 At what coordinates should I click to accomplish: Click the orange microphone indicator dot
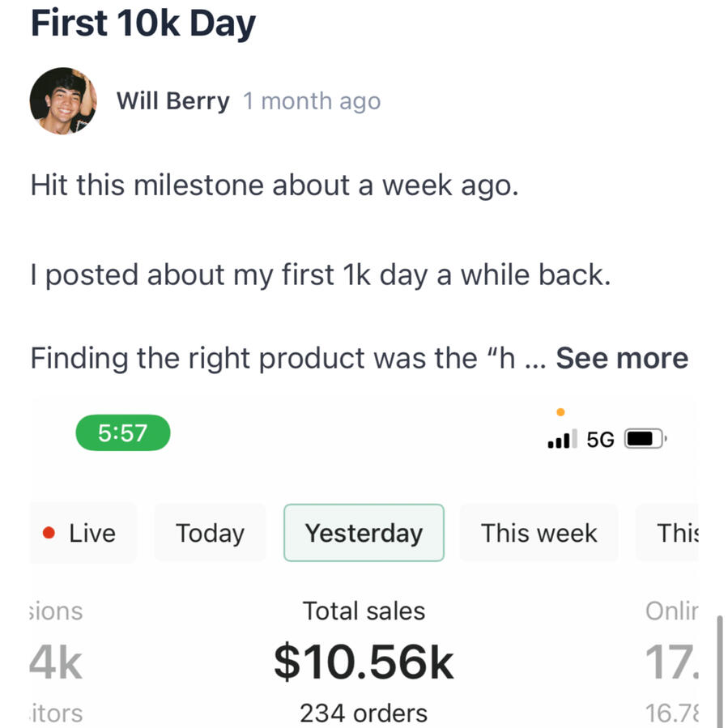(560, 412)
